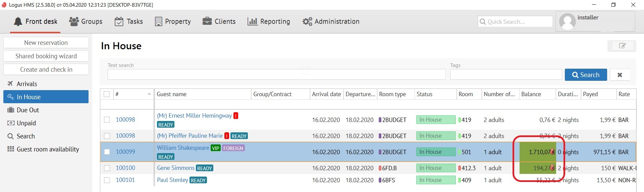Click the Quick Search field
644x192 pixels.
[x=518, y=22]
